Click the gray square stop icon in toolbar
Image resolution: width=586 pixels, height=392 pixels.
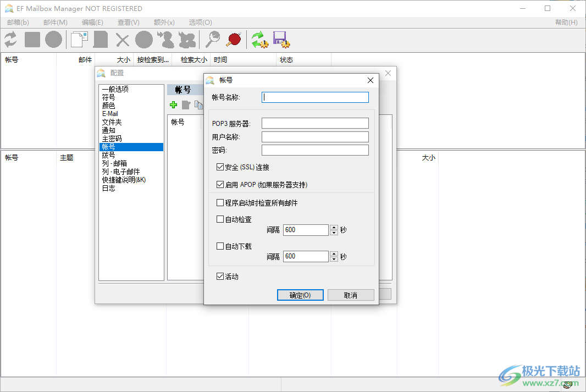32,40
